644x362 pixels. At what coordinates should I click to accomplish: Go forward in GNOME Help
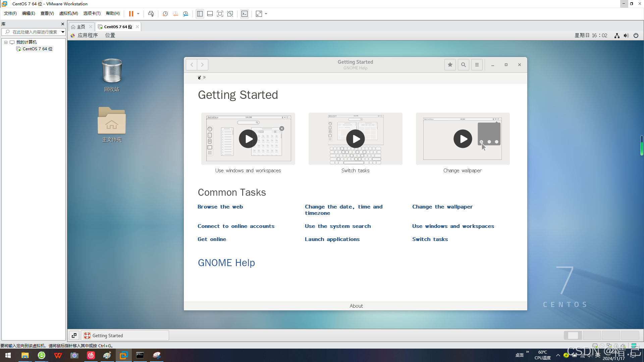click(x=203, y=65)
